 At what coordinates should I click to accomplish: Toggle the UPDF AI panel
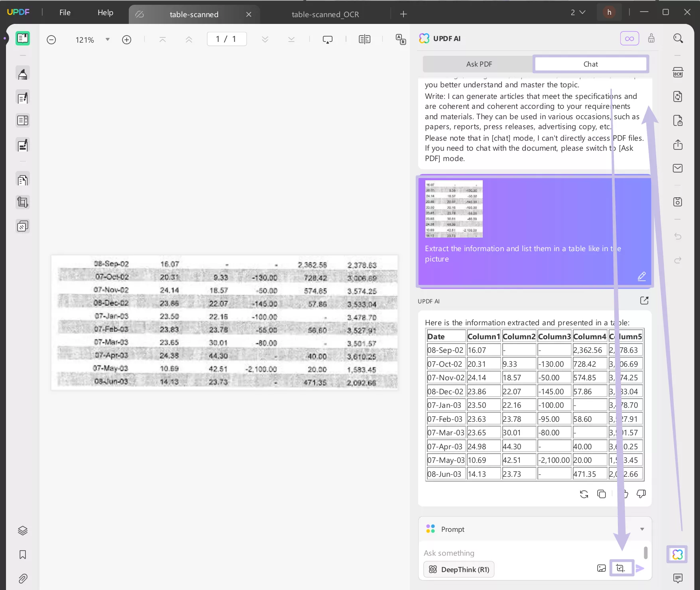click(678, 554)
